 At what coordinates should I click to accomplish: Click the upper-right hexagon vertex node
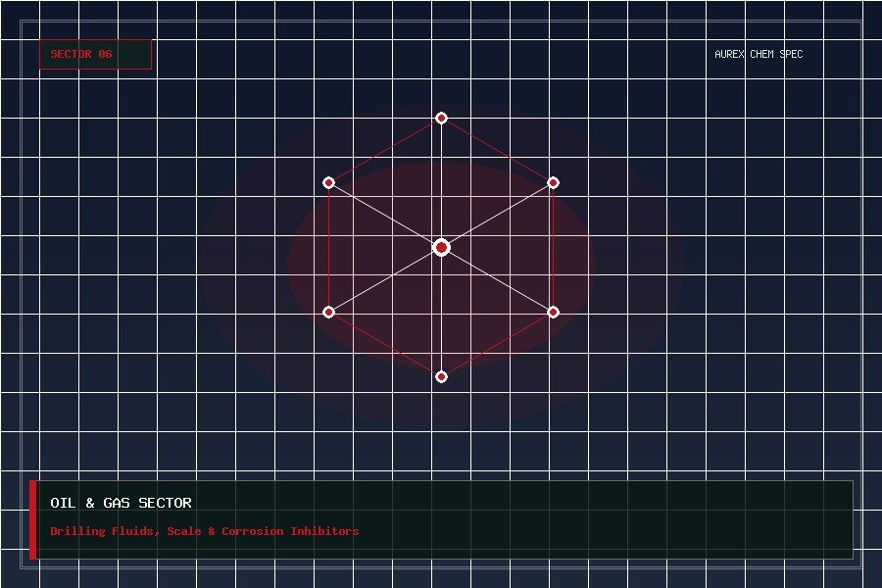pos(554,183)
